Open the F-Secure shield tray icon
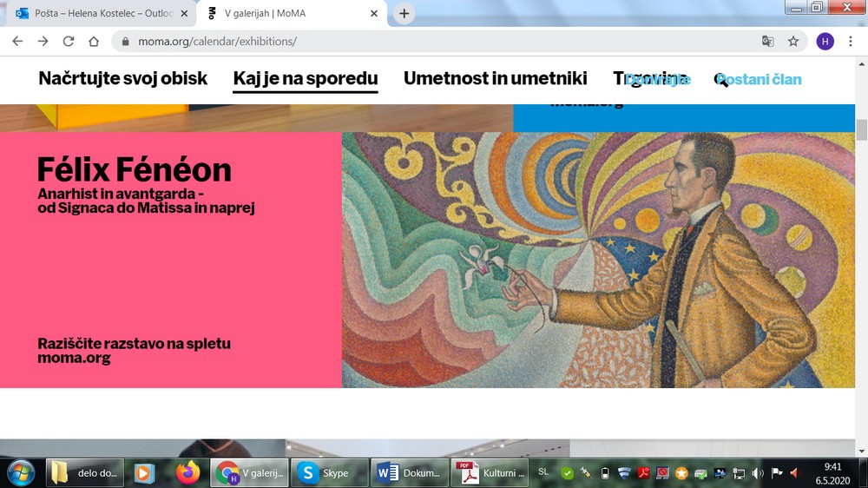 (x=624, y=473)
